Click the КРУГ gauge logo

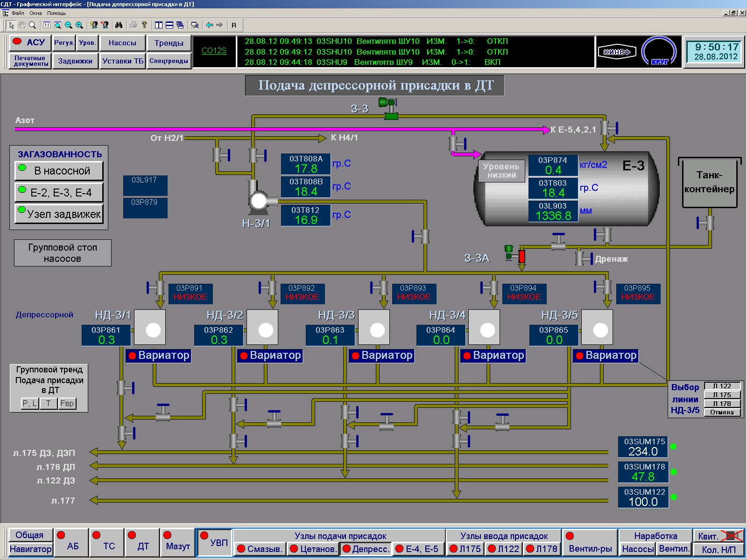[x=659, y=51]
